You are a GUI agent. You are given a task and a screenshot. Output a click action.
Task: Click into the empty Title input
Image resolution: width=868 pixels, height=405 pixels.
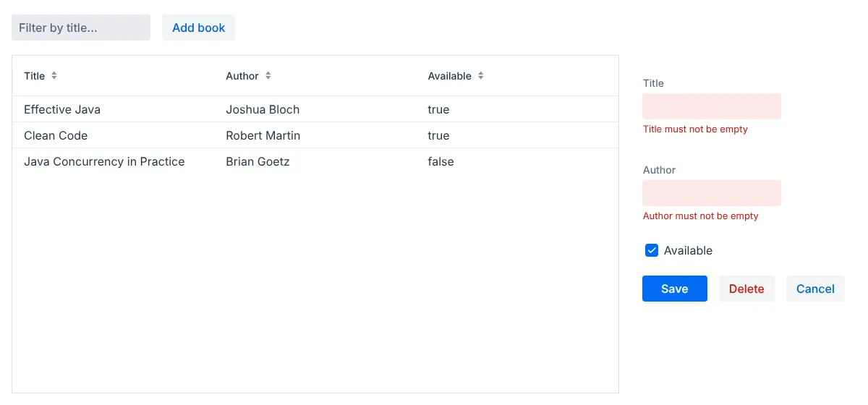tap(712, 106)
